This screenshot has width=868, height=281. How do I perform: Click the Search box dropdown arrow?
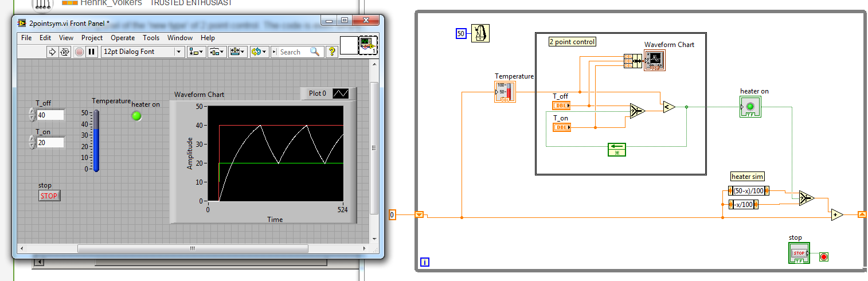pos(275,52)
